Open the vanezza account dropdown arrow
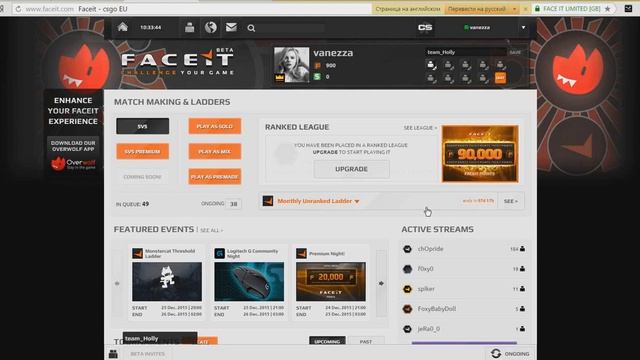 click(x=524, y=27)
